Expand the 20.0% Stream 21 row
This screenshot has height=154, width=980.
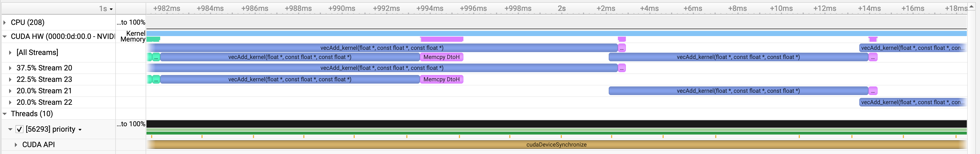(x=10, y=91)
